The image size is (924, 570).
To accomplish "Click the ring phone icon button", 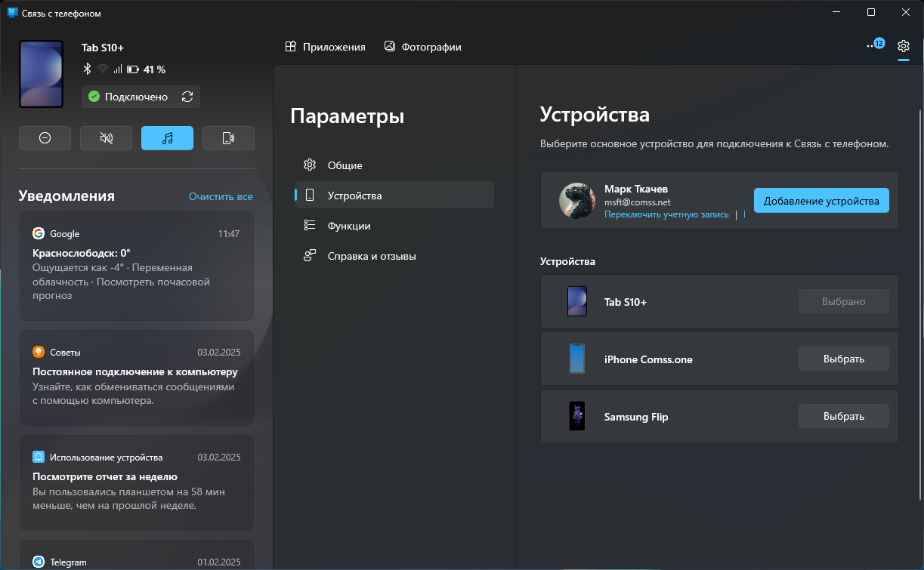I will coord(228,138).
